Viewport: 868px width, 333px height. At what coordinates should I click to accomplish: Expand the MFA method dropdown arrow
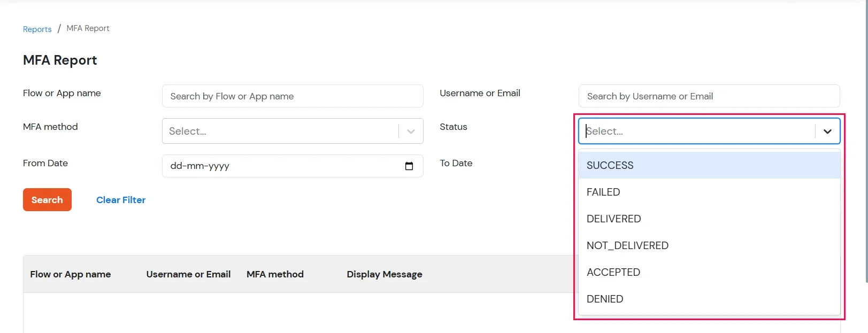pyautogui.click(x=411, y=131)
